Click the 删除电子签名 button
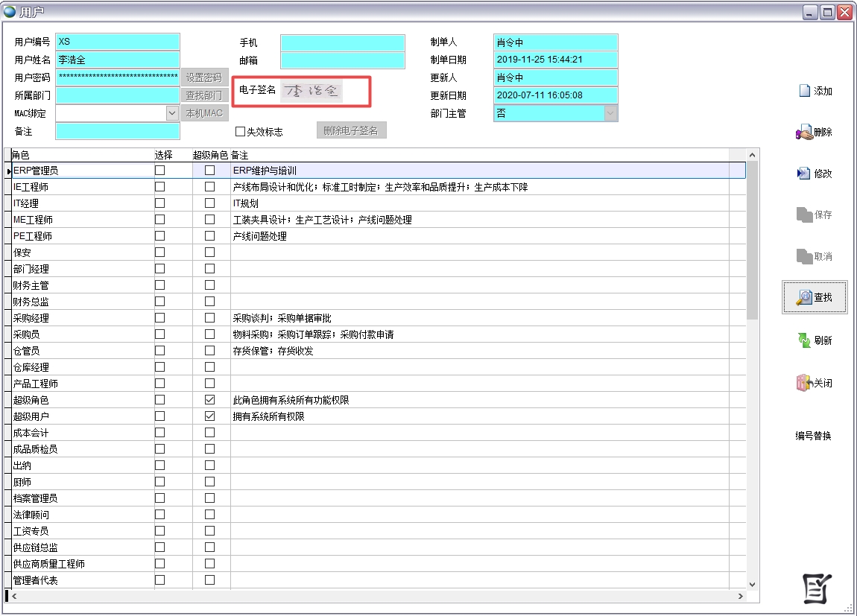The height and width of the screenshot is (616, 857). 351,130
